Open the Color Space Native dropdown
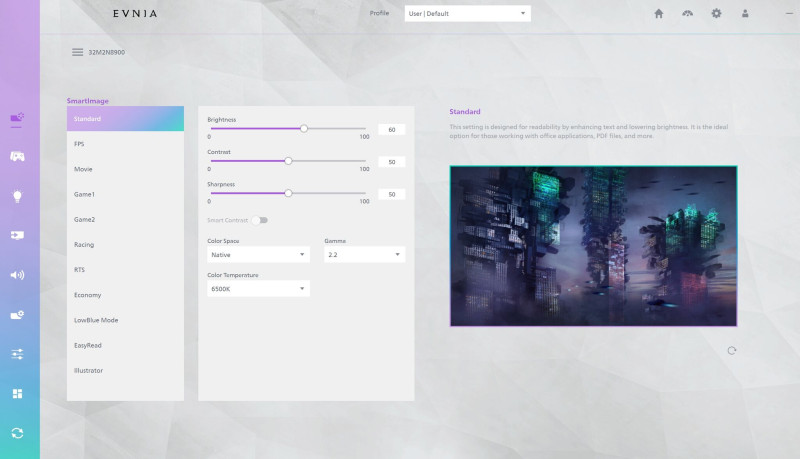This screenshot has height=459, width=800. [x=258, y=254]
